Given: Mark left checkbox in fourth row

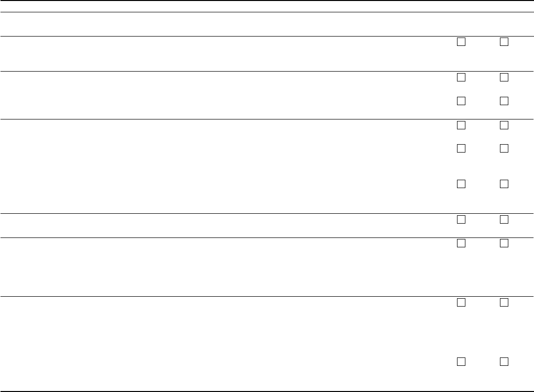Looking at the screenshot, I should [x=461, y=125].
